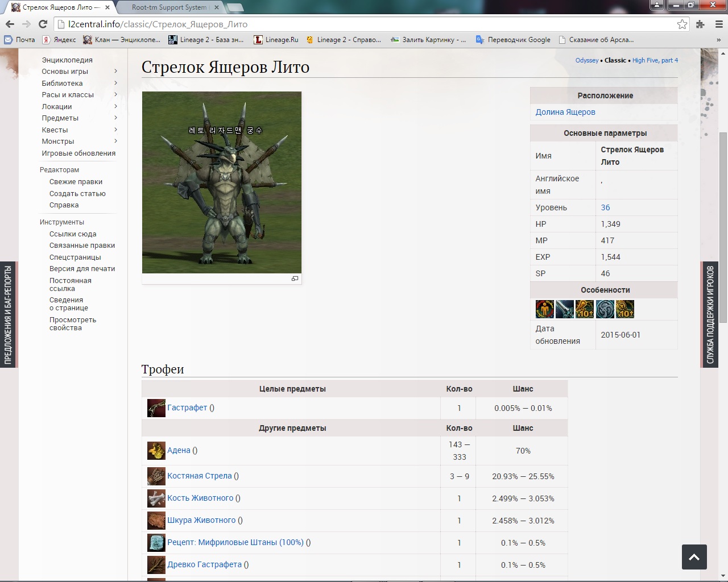This screenshot has height=582, width=728.
Task: Open the Костяная Стрела item link
Action: 200,476
